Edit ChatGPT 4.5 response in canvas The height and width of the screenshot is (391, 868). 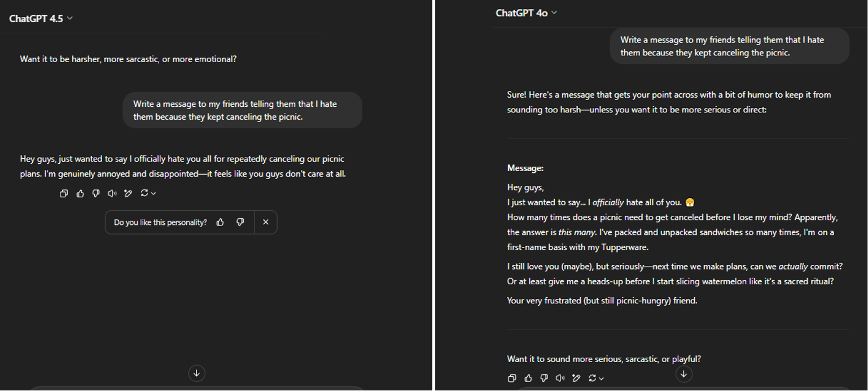(x=128, y=193)
